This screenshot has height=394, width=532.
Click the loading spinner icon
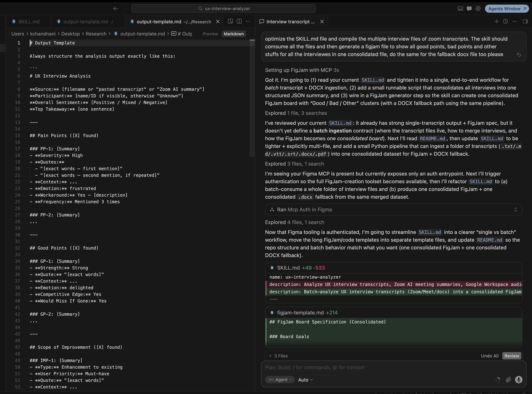(x=498, y=380)
